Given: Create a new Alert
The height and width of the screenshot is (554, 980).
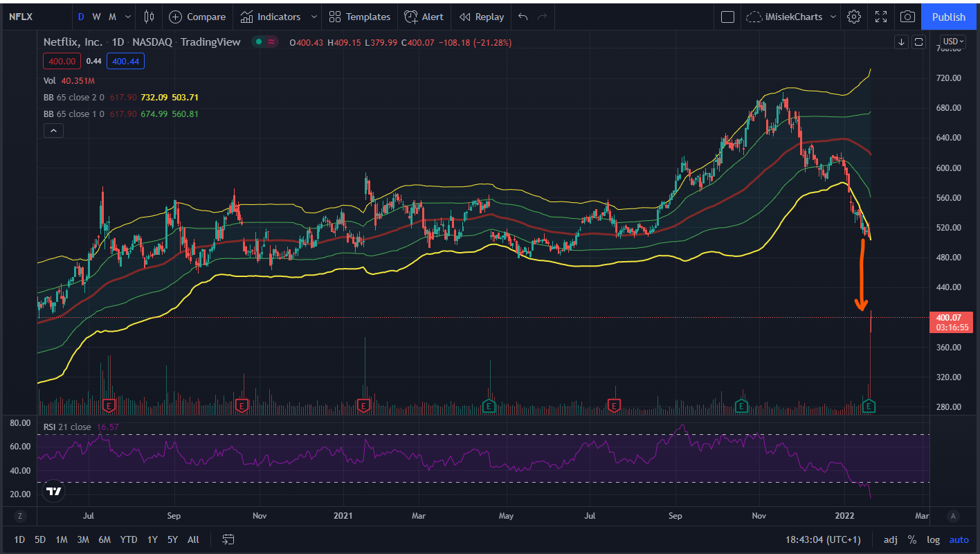Looking at the screenshot, I should [x=424, y=17].
